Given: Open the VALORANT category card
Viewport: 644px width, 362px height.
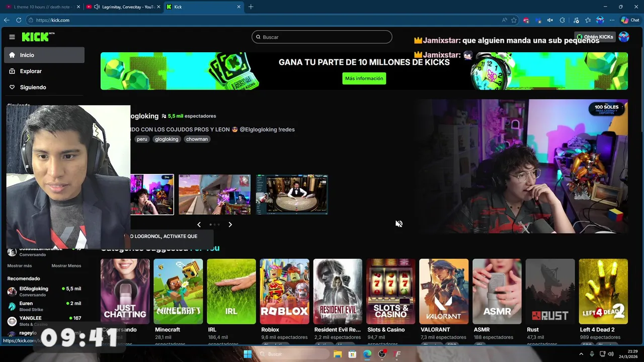Looking at the screenshot, I should coord(444,292).
